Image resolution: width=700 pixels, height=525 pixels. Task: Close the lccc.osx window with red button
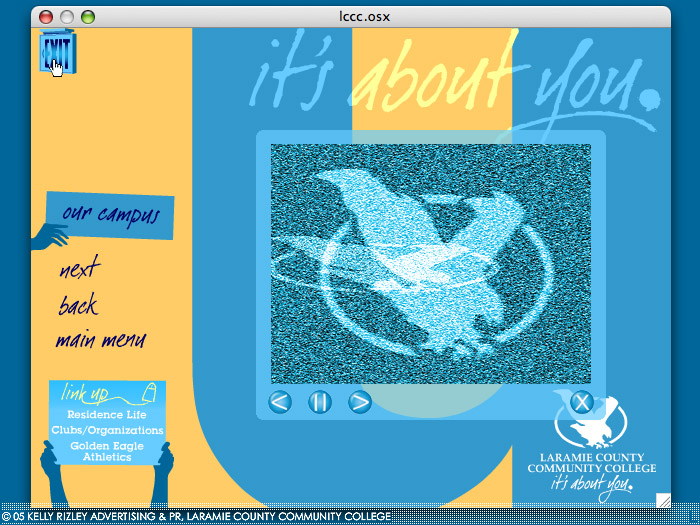[x=46, y=17]
